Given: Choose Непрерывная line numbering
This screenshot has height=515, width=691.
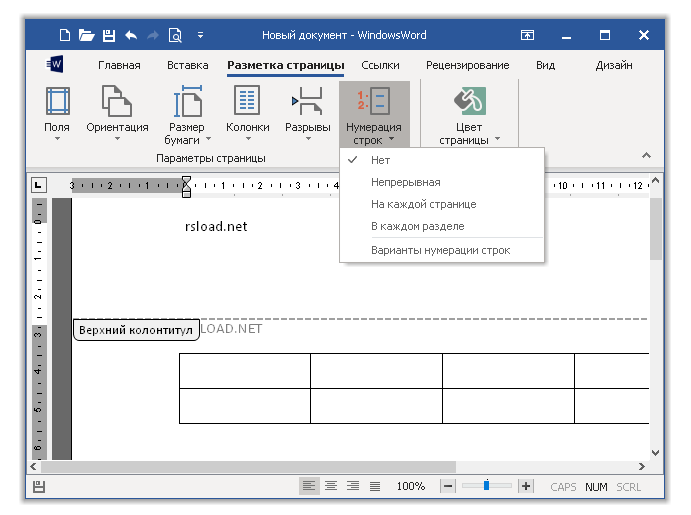Looking at the screenshot, I should pos(405,182).
